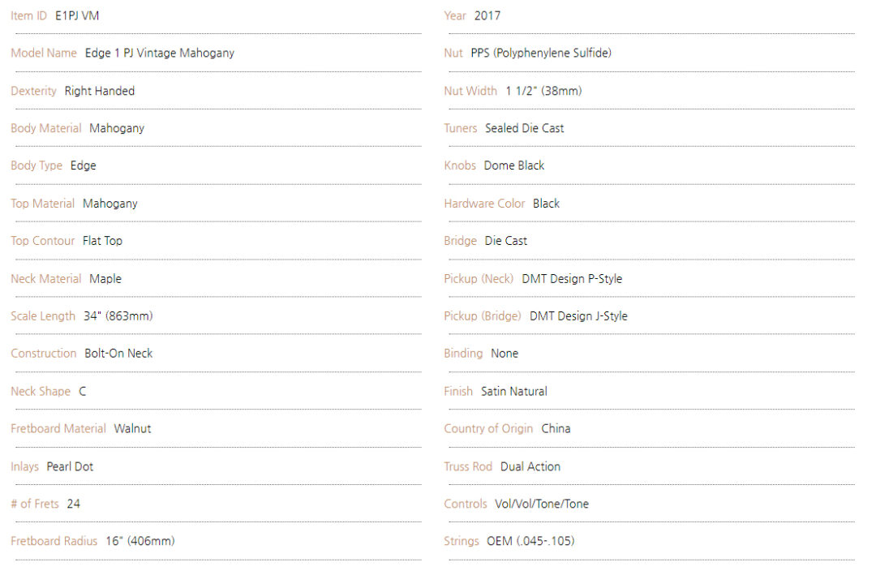The width and height of the screenshot is (876, 588).
Task: Select the 'DMT Design P-Style' value
Action: (572, 279)
